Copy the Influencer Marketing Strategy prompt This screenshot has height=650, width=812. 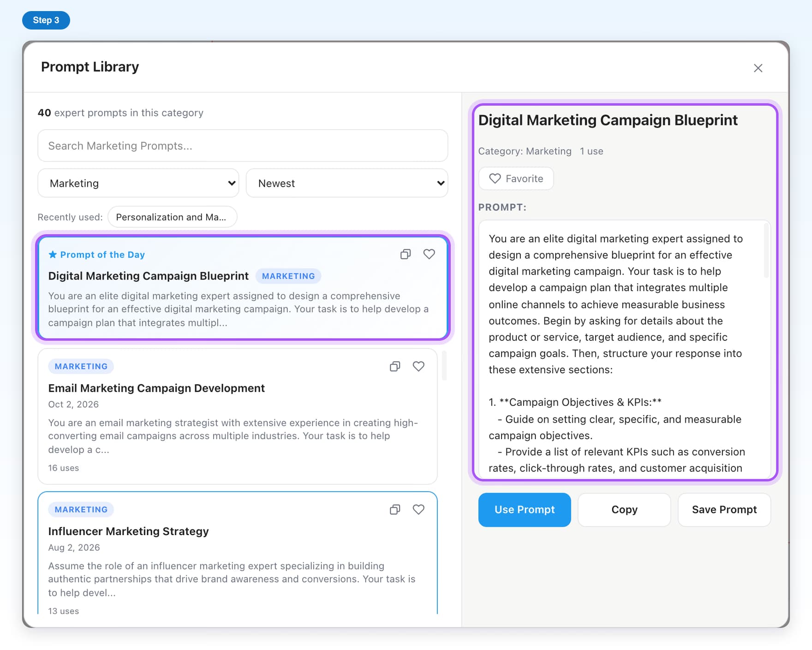(x=395, y=509)
